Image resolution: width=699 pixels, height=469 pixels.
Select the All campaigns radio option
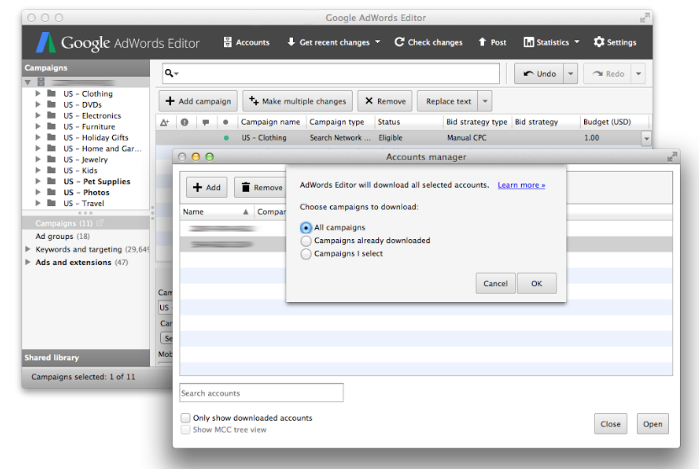(306, 228)
